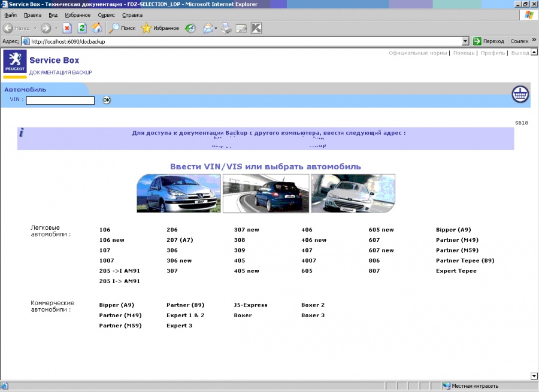Click the page scrollbar down arrow
The width and height of the screenshot is (539, 392).
(534, 376)
